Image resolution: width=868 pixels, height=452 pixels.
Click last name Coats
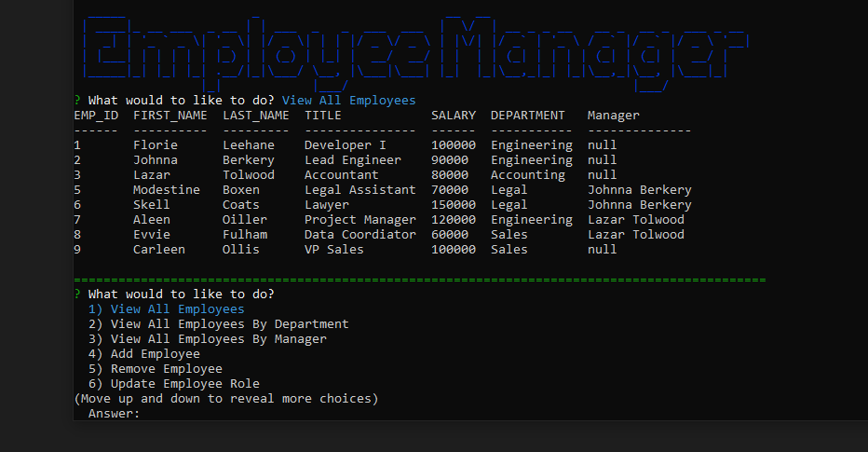[x=241, y=205]
